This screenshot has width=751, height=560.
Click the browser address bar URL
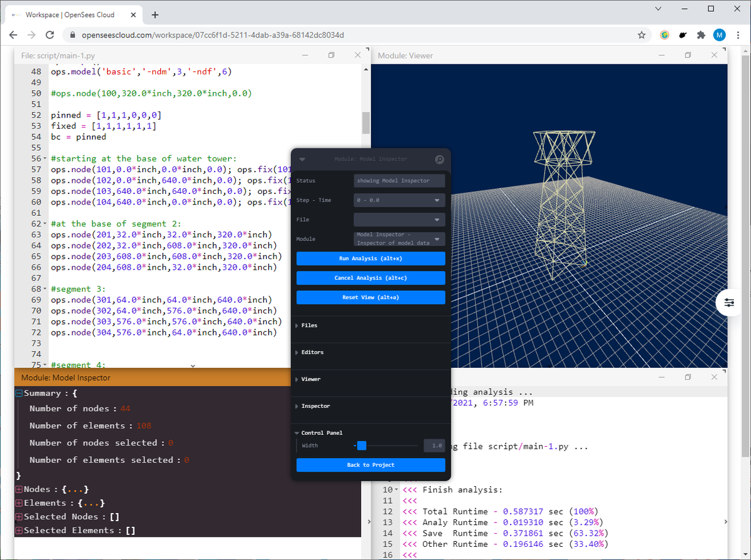click(x=213, y=35)
